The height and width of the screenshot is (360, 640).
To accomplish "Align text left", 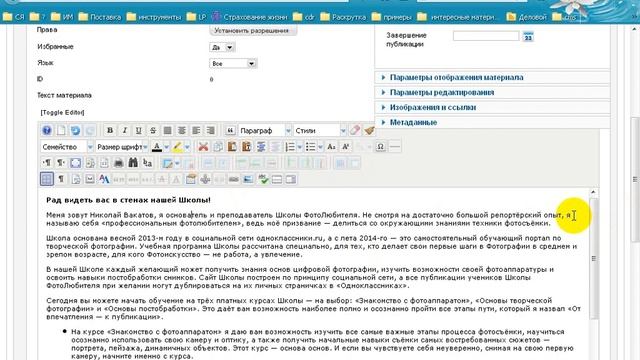I will 196,131.
